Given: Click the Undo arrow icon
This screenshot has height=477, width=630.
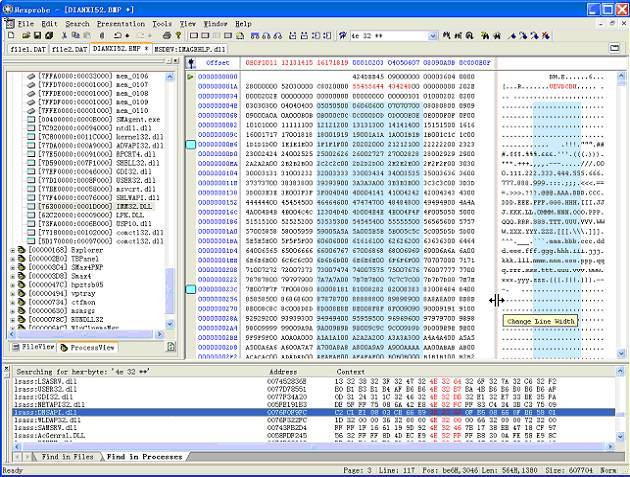Looking at the screenshot, I should (117, 36).
